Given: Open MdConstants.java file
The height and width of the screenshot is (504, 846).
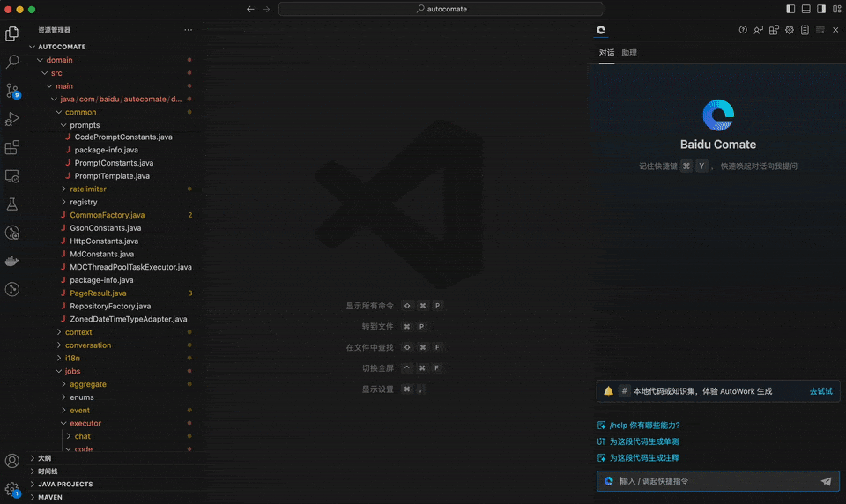Looking at the screenshot, I should click(x=101, y=254).
